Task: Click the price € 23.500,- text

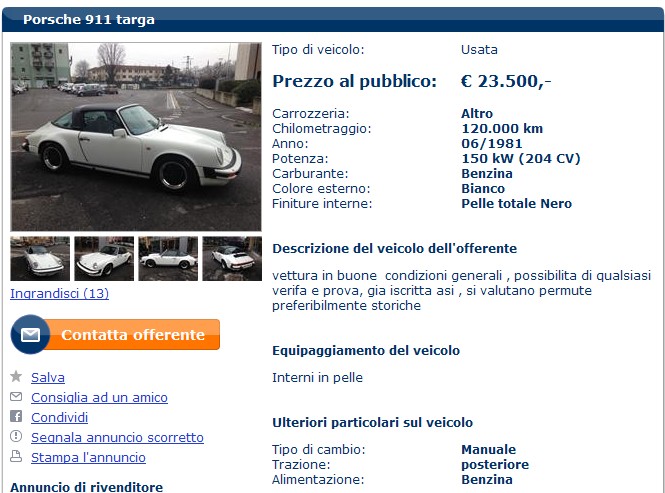Action: 506,81
